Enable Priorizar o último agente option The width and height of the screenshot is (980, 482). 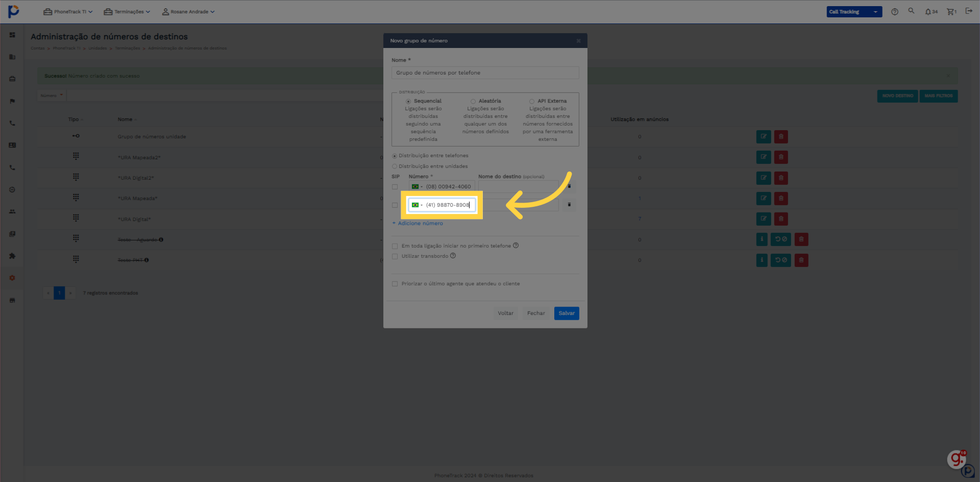coord(395,284)
